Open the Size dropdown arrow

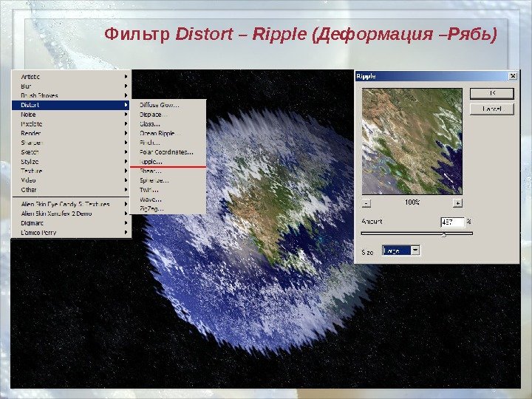pos(415,250)
